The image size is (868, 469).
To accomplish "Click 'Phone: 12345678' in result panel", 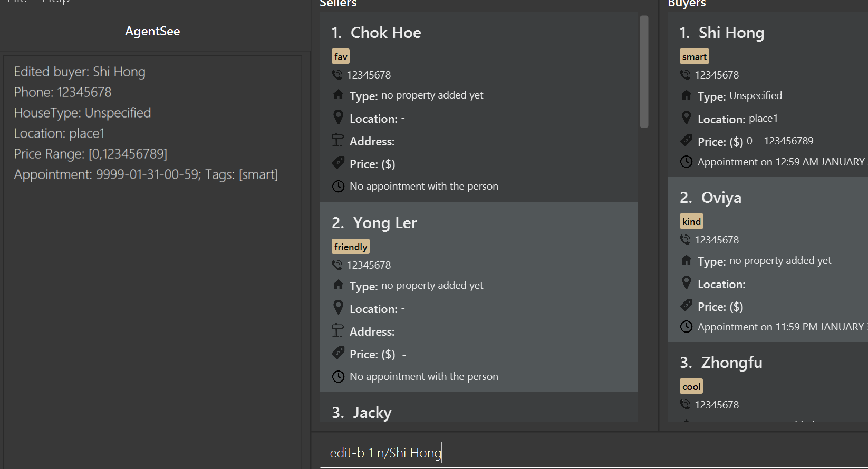I will 63,92.
